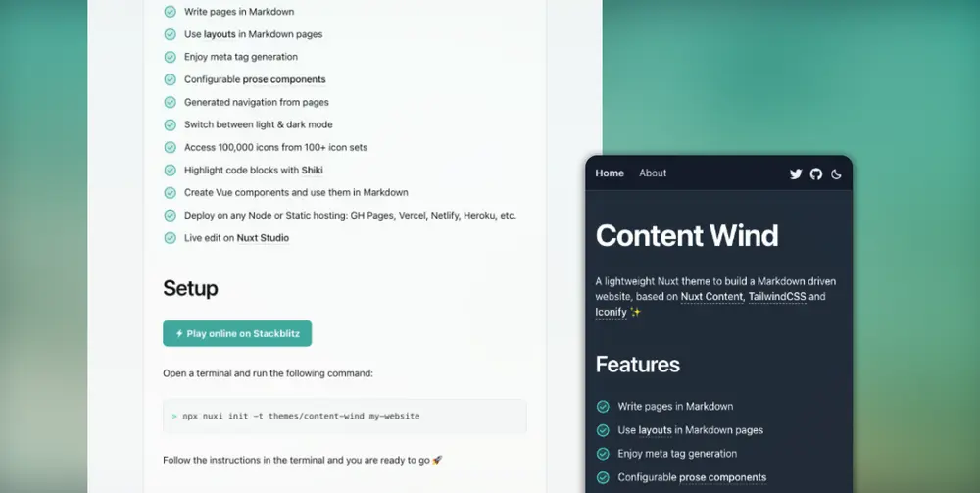Click the check icon beside 'Configurable prose components' on the light page
Screen dimensions: 980x493
(170, 79)
